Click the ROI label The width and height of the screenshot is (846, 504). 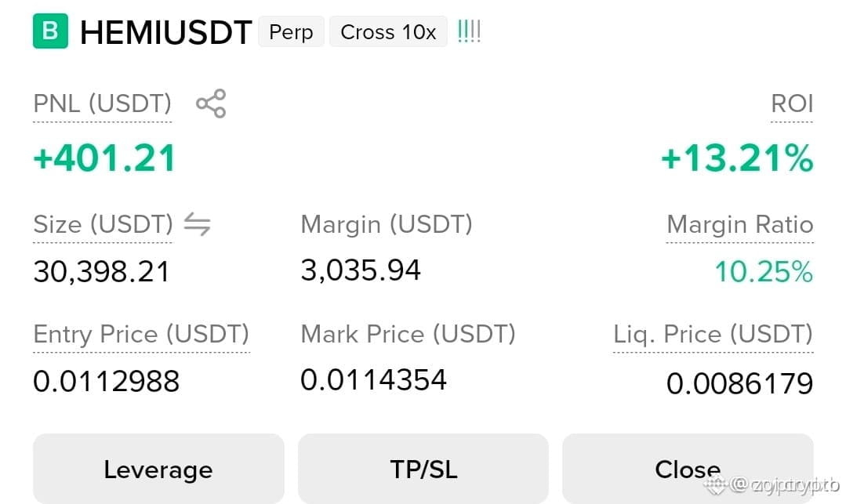pos(792,103)
